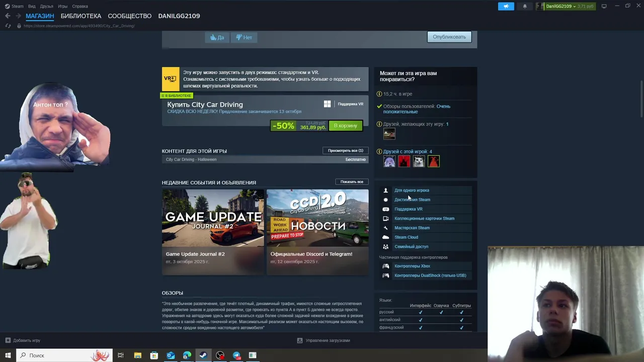Open the Steam announcements megaphone button

[x=506, y=6]
